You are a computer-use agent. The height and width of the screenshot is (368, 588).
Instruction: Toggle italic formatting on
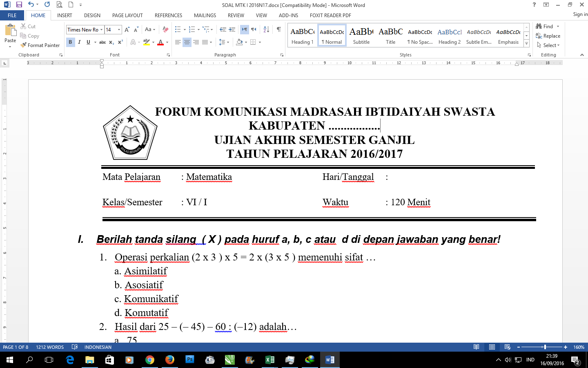(x=78, y=42)
